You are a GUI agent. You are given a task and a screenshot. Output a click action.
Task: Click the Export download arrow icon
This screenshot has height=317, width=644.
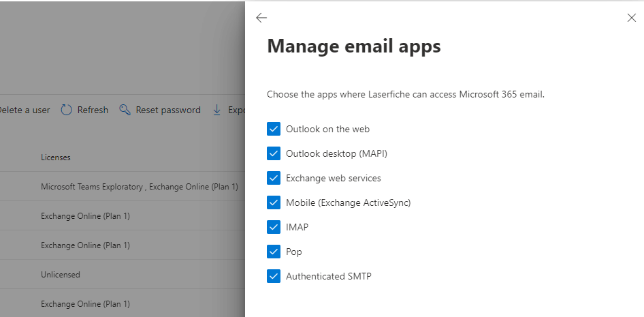217,110
